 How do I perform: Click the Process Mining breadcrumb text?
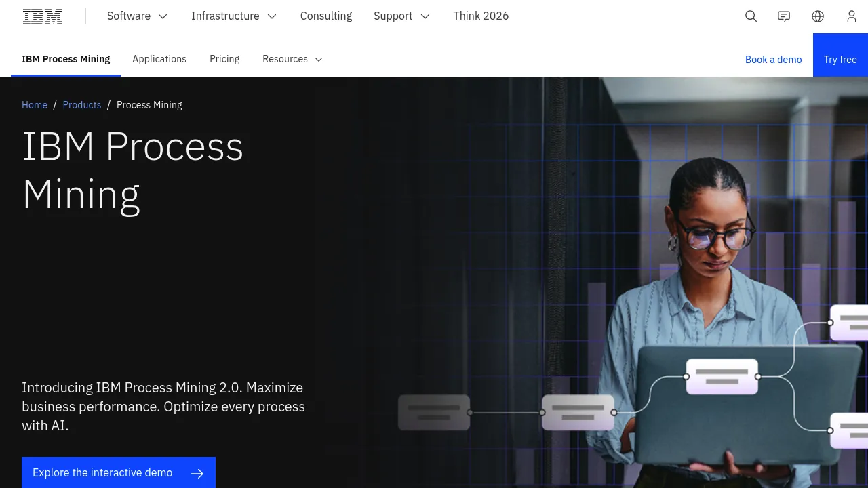coord(149,105)
